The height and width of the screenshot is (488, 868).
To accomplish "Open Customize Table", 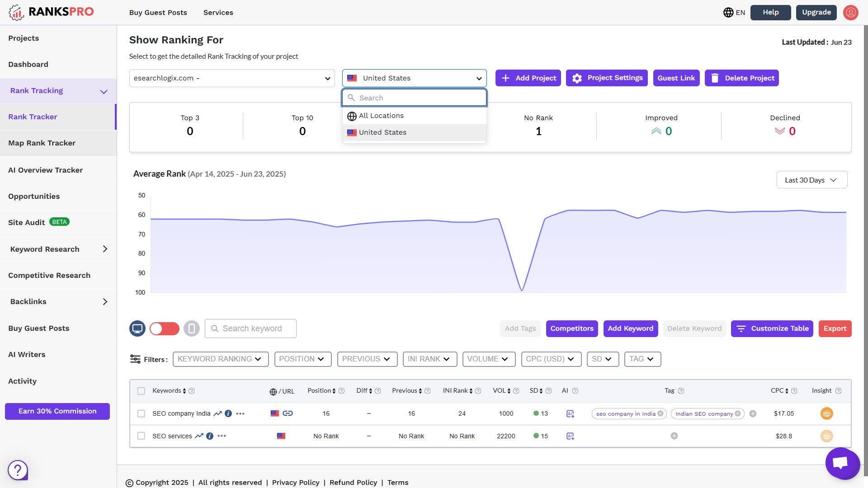I will [x=772, y=328].
